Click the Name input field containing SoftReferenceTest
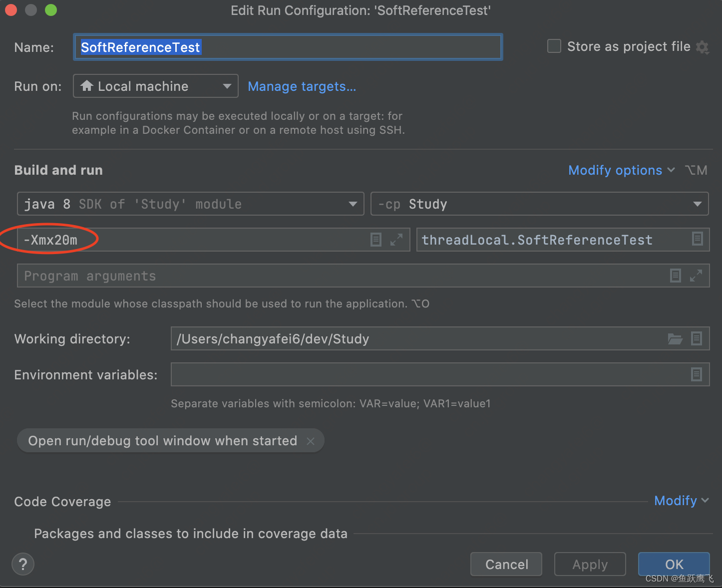 pos(288,46)
